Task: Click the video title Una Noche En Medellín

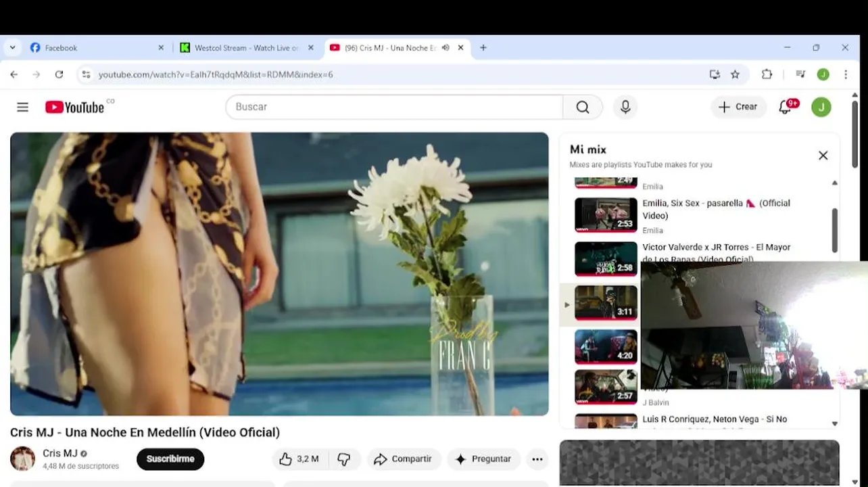Action: [145, 432]
